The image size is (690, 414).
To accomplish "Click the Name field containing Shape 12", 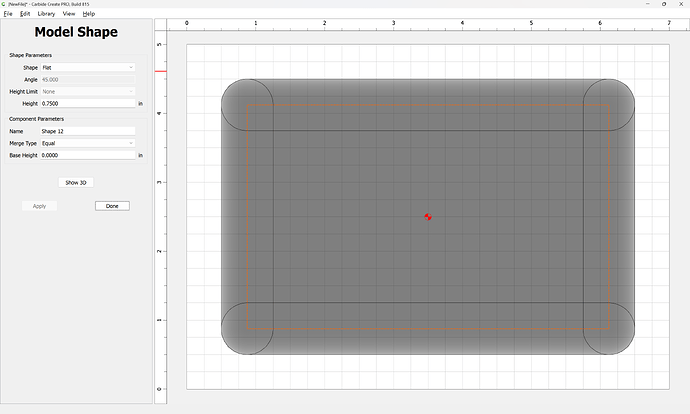I will (88, 131).
